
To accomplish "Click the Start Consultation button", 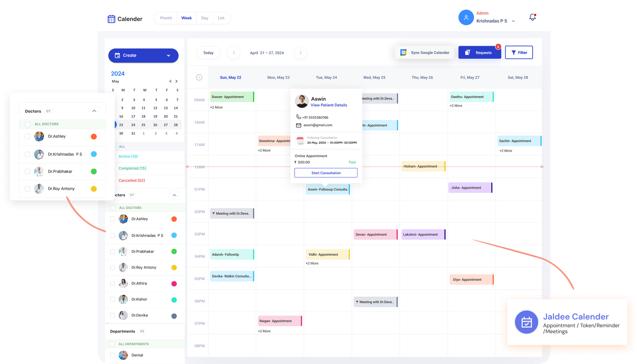I will click(326, 173).
